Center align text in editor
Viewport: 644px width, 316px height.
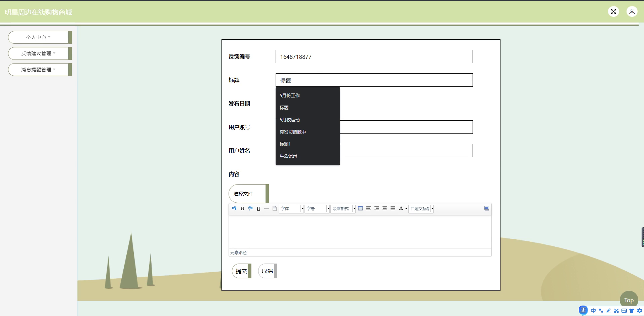385,208
